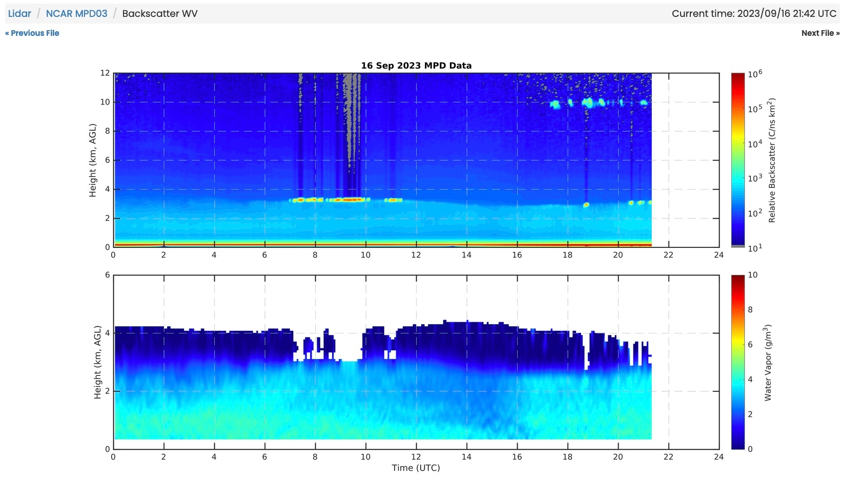Viewport: 842px width, 504px height.
Task: Click the Current time UTC text
Action: pyautogui.click(x=753, y=14)
